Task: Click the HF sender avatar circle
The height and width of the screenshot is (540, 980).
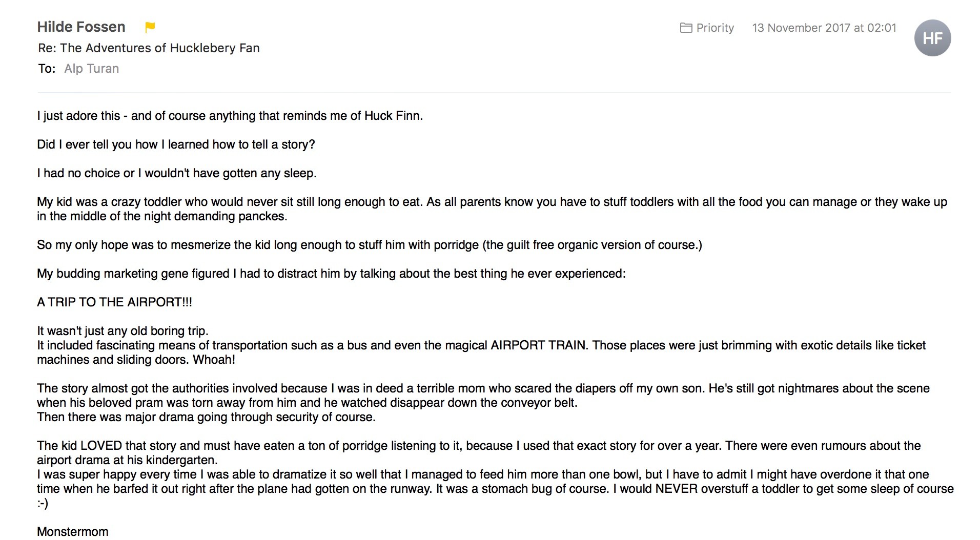Action: [x=932, y=38]
